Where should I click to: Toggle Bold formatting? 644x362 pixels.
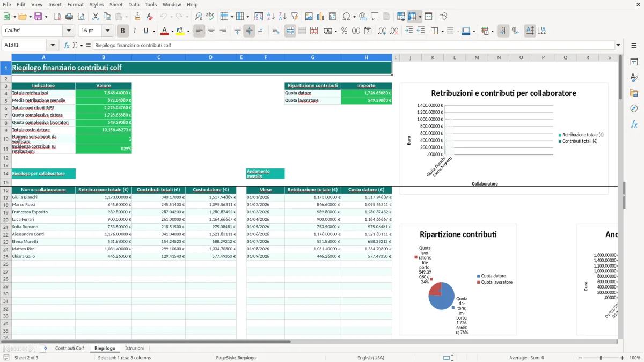[x=122, y=31]
